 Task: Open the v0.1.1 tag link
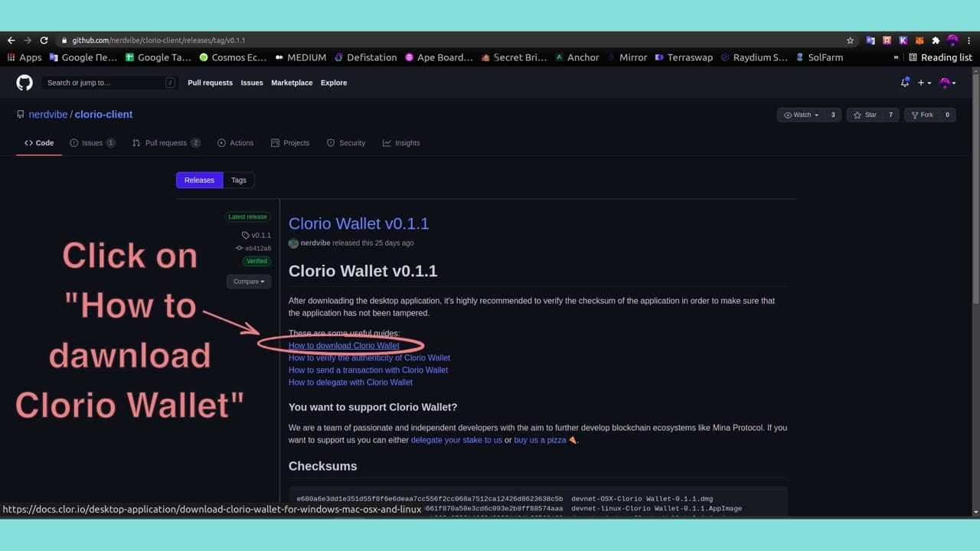coord(256,235)
